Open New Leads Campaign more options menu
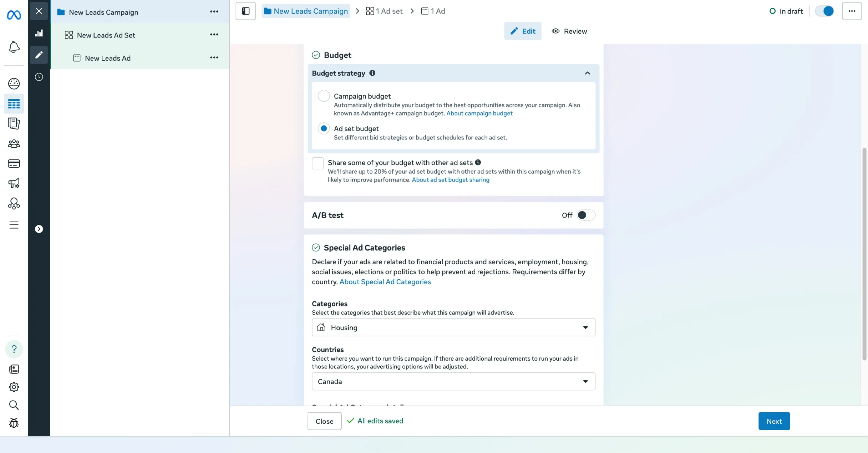868x453 pixels. point(214,12)
